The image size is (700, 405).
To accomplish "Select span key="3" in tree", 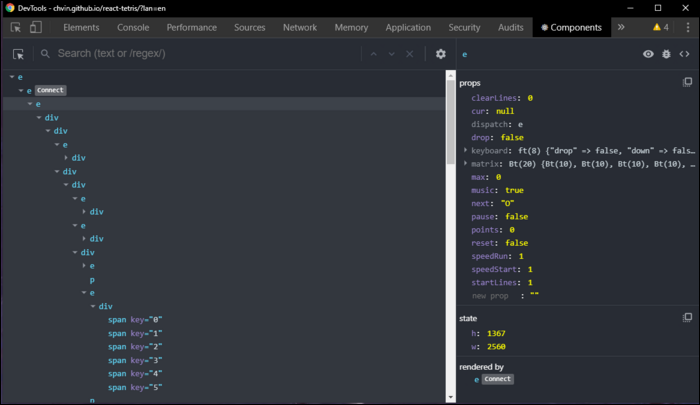I will click(x=135, y=360).
